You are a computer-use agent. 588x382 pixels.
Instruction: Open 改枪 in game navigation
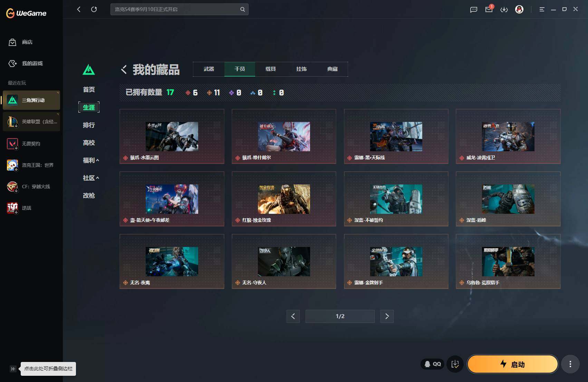(89, 195)
